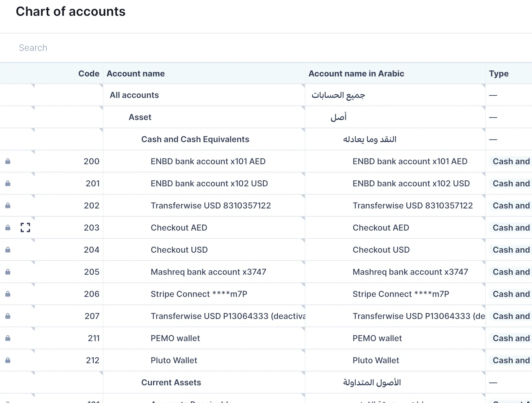Click the lock icon next to Mashreq bank account x3747
Image resolution: width=532 pixels, height=403 pixels.
click(7, 272)
